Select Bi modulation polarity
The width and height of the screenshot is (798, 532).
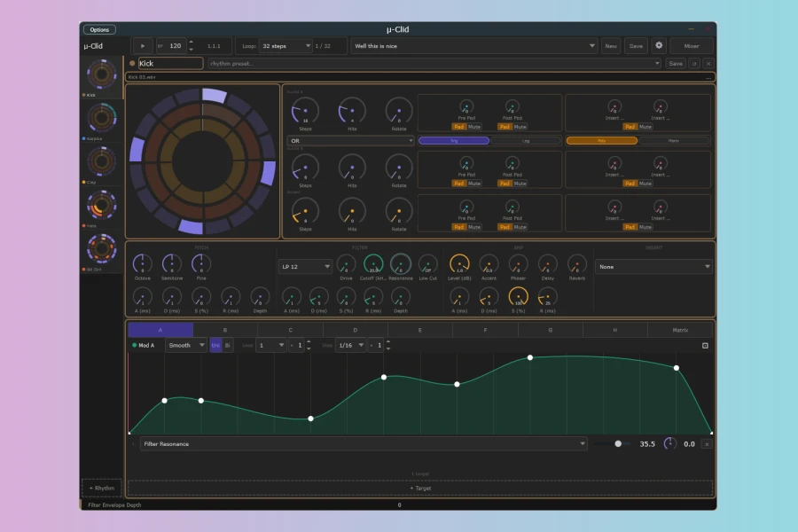(x=228, y=345)
